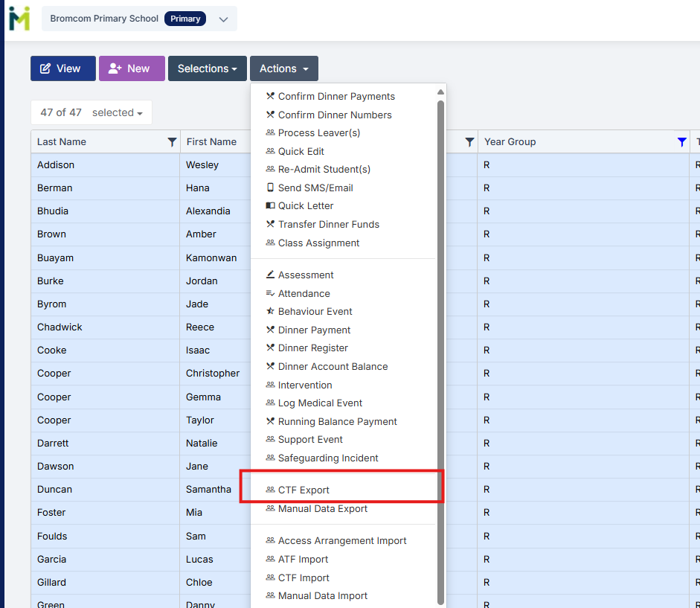Select Process Leaver(s) option
700x608 pixels.
tap(318, 133)
